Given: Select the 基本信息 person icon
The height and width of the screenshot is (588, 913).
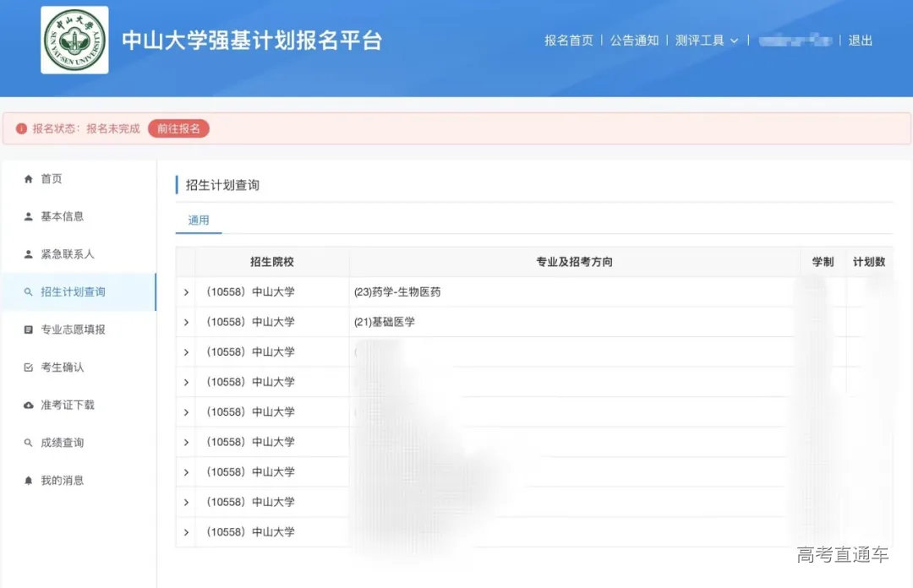Looking at the screenshot, I should 30,216.
